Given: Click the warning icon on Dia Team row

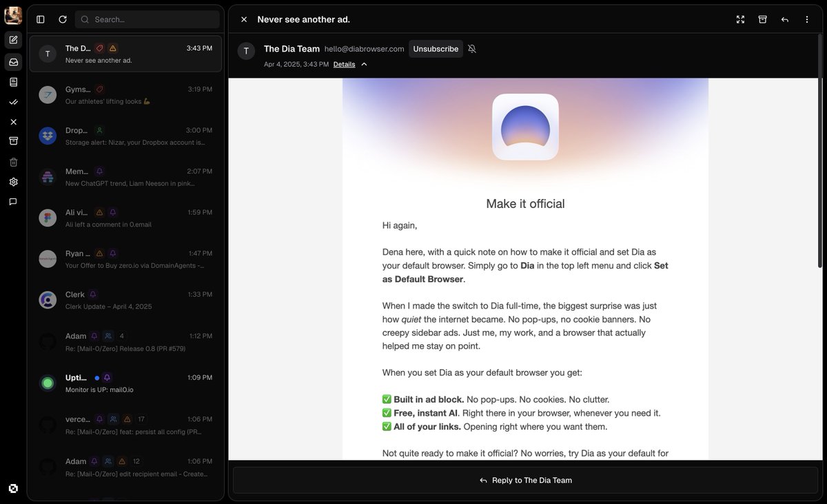Looking at the screenshot, I should click(113, 48).
